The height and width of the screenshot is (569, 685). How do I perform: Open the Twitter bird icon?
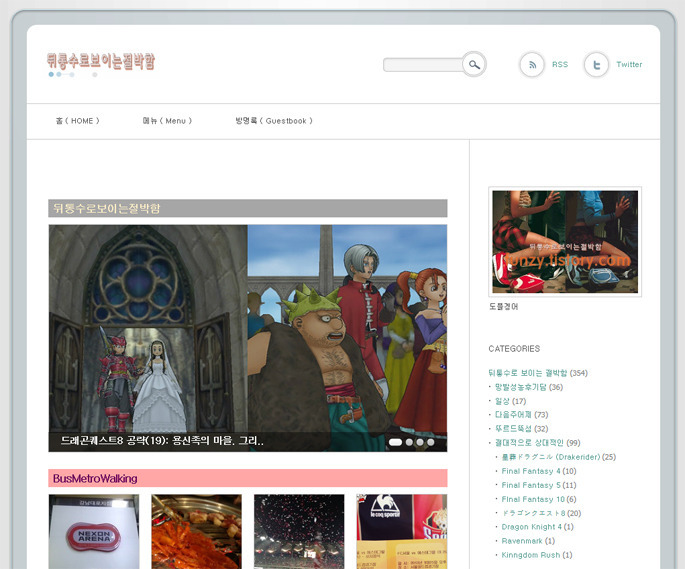pos(596,65)
